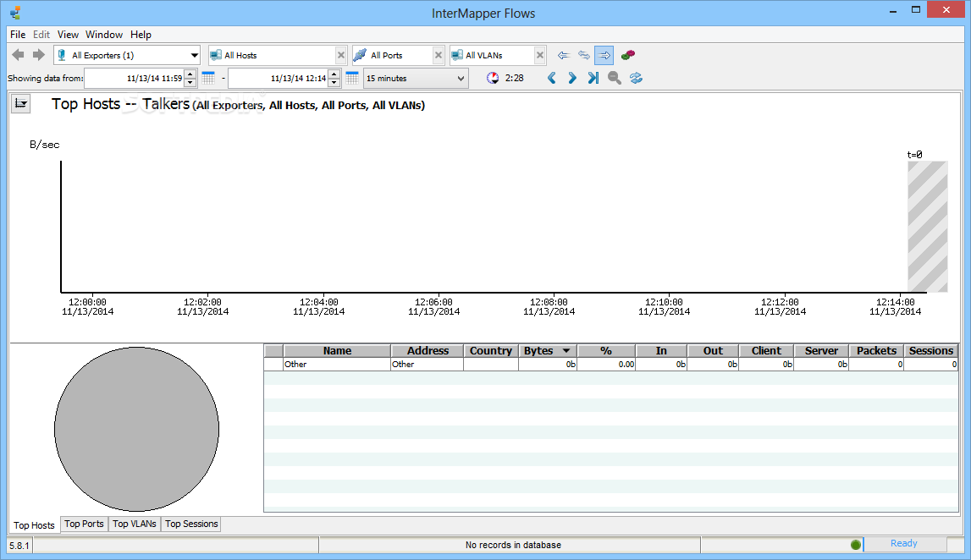Toggle the highlighted outbound right-arrow direction icon

604,55
